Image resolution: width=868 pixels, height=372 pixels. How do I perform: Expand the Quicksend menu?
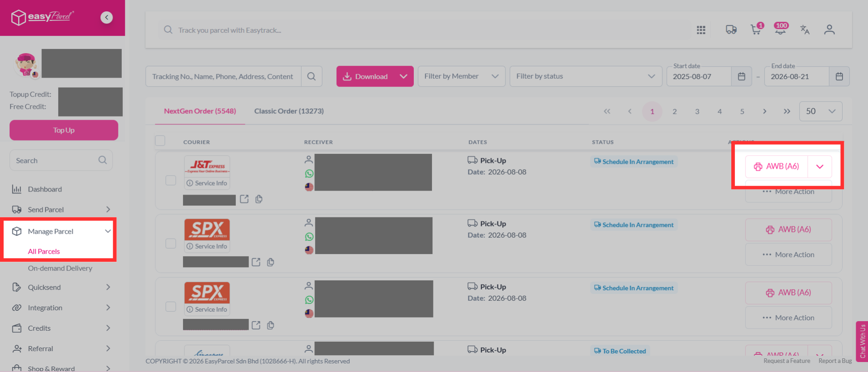(61, 287)
